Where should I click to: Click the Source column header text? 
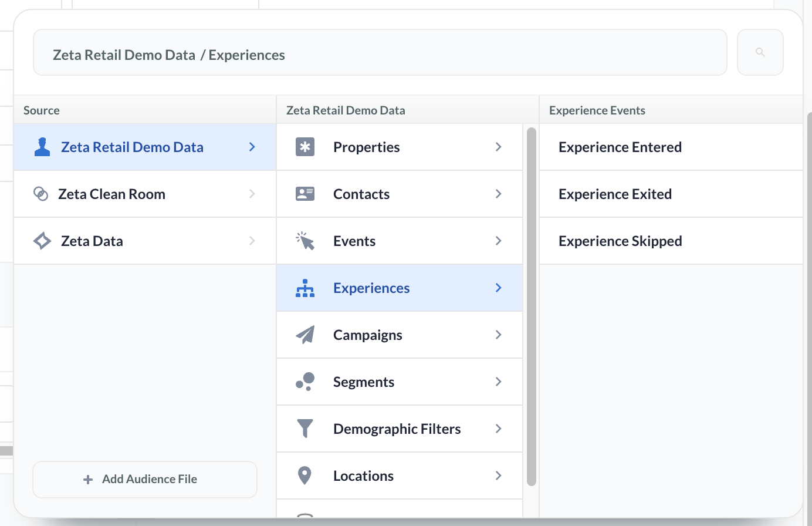point(42,110)
